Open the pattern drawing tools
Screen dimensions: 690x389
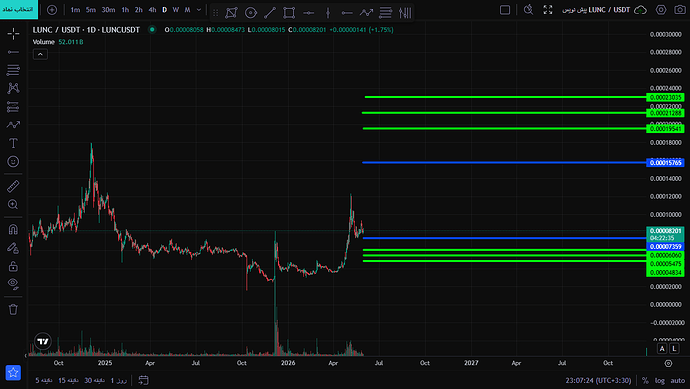13,88
